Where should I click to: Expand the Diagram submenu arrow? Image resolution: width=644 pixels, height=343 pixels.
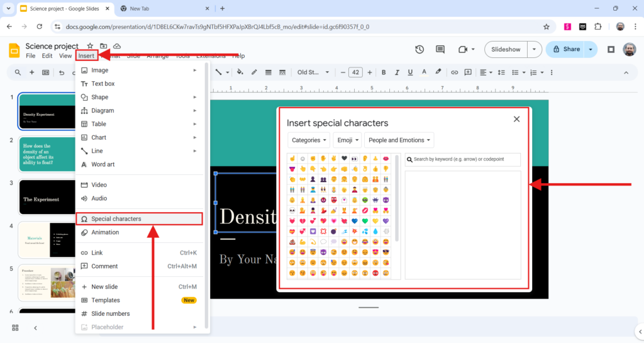point(195,111)
